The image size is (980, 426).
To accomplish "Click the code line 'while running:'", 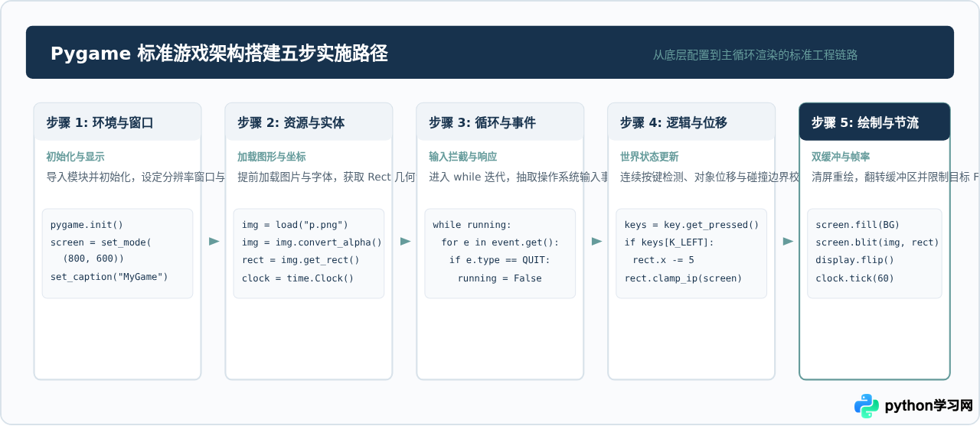I will (472, 225).
